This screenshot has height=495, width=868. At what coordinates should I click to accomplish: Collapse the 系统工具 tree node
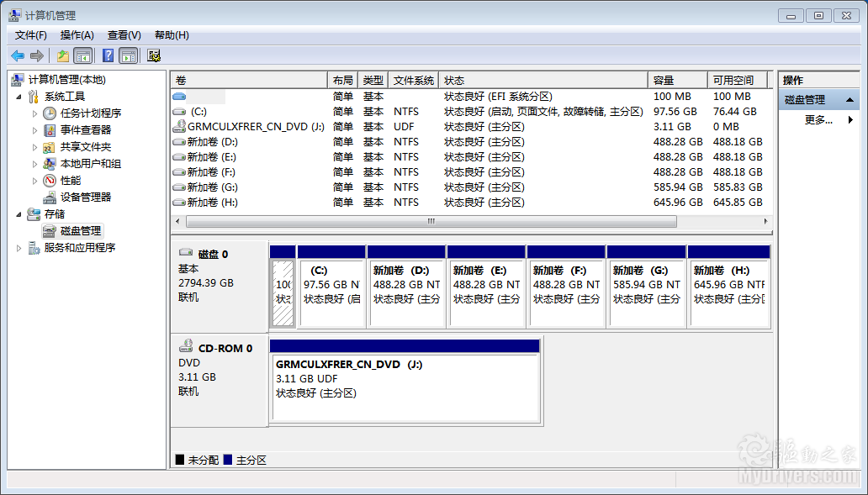point(19,97)
